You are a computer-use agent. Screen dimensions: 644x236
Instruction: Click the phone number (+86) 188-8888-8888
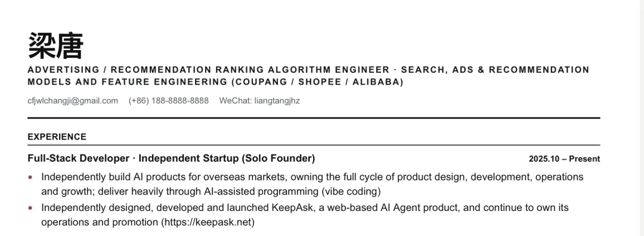pyautogui.click(x=168, y=101)
